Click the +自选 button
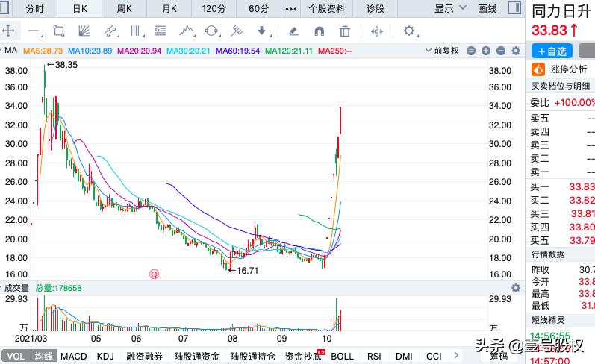The width and height of the screenshot is (595, 364). tap(552, 51)
